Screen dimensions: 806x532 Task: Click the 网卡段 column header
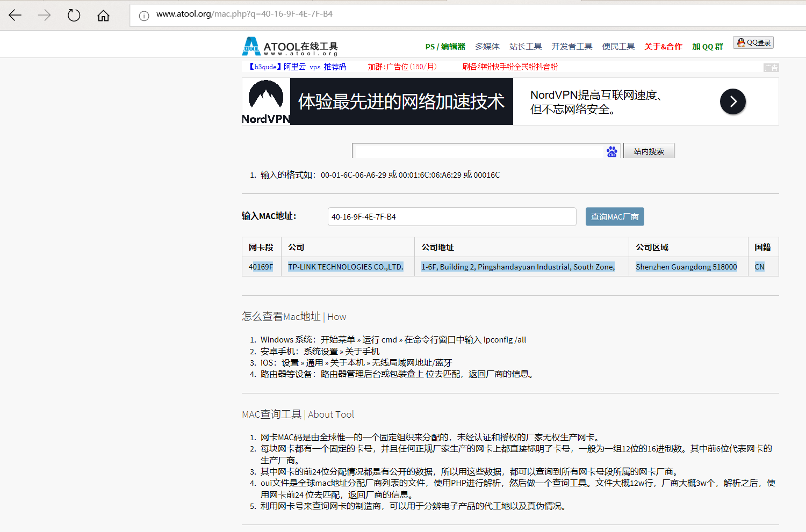pyautogui.click(x=261, y=247)
